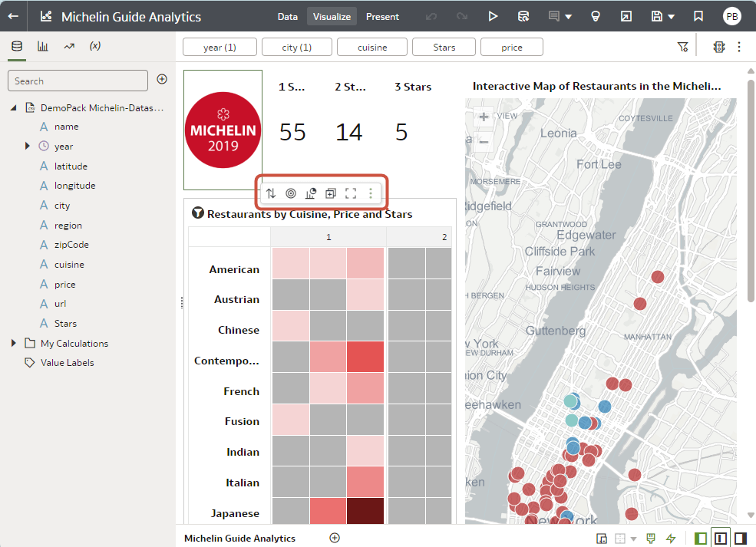Open the Data panel database icon
Screen dimensions: 756x547
pos(17,46)
